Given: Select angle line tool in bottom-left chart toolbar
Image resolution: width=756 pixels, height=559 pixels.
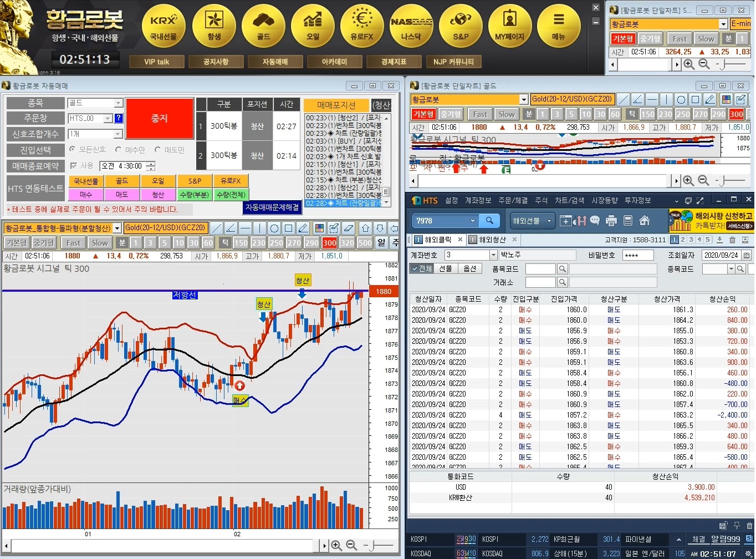Looking at the screenshot, I should coord(231,228).
